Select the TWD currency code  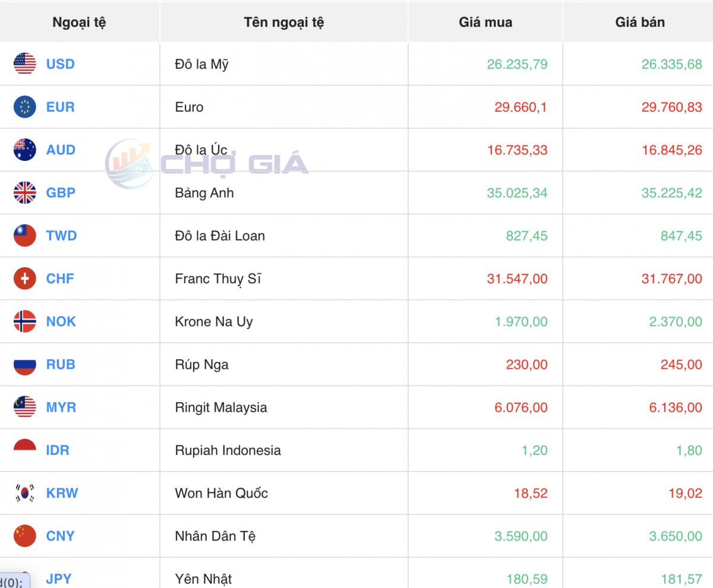coord(62,236)
